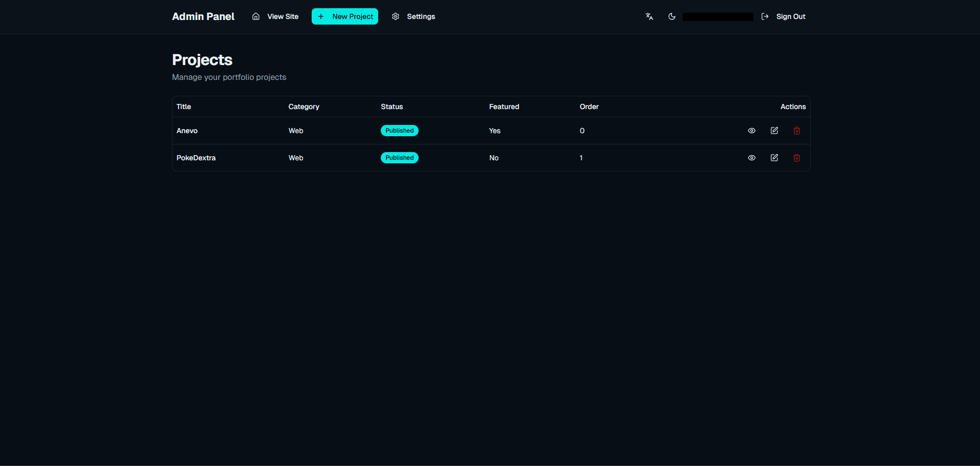Click the New Project button
980x466 pixels.
pyautogui.click(x=344, y=16)
